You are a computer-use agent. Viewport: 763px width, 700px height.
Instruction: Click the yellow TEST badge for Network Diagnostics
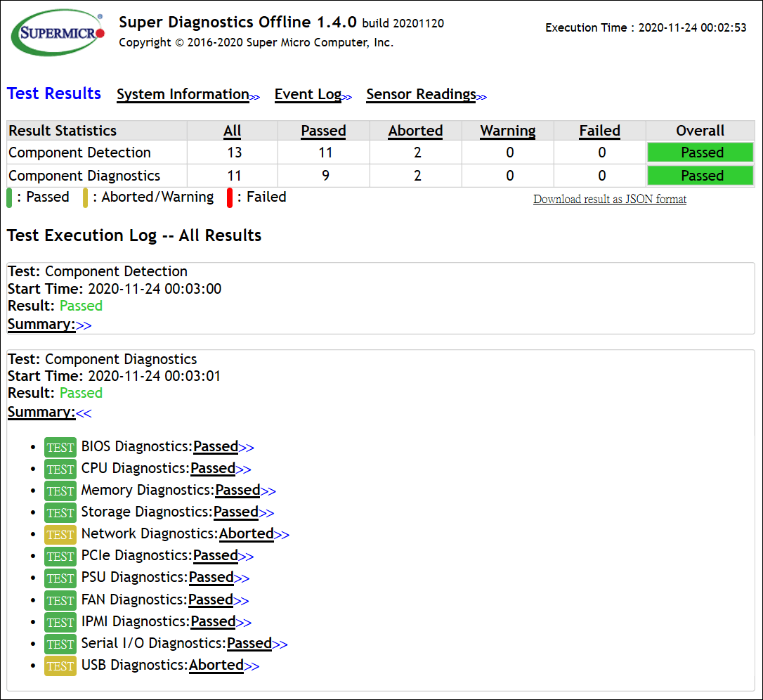tap(60, 534)
